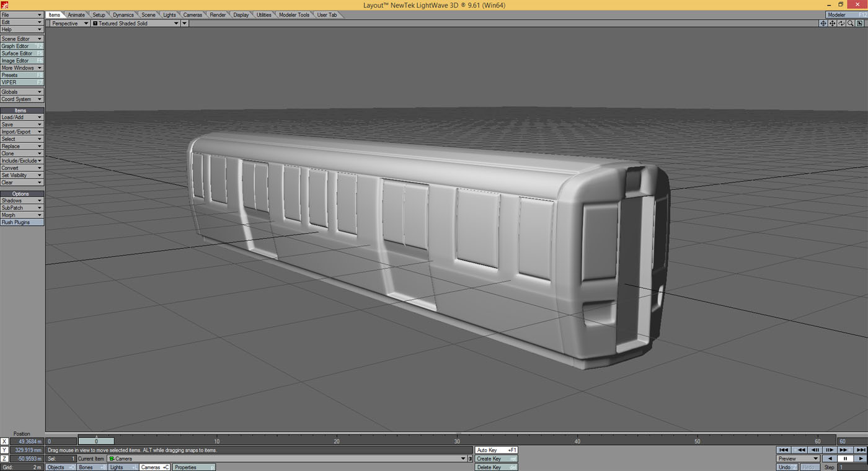Screen dimensions: 868x471
Task: Toggle the Y axis channel button
Action: 4,450
